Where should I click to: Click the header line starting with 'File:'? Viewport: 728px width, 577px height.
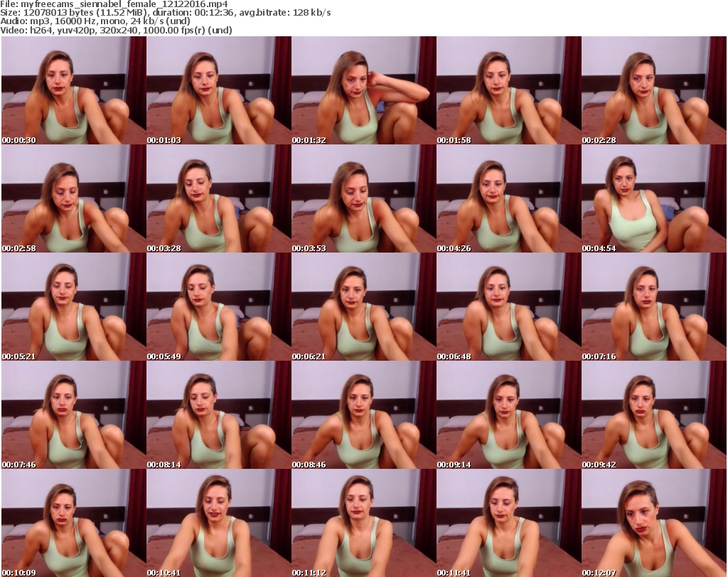click(x=114, y=4)
